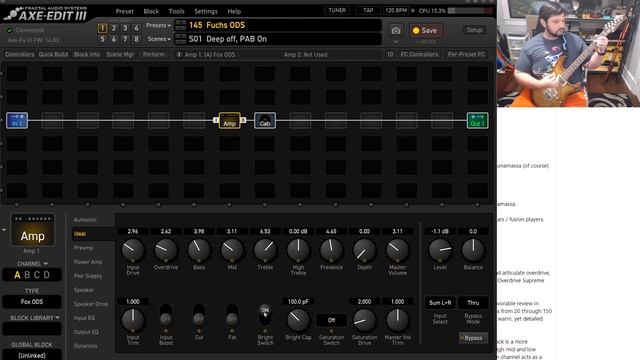Open the Presets dropdown

pos(158,25)
